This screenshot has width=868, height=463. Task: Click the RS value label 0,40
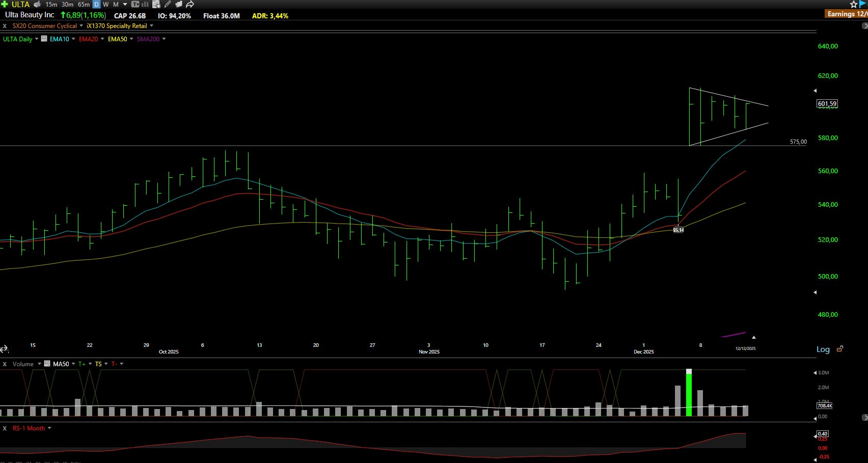pos(823,434)
